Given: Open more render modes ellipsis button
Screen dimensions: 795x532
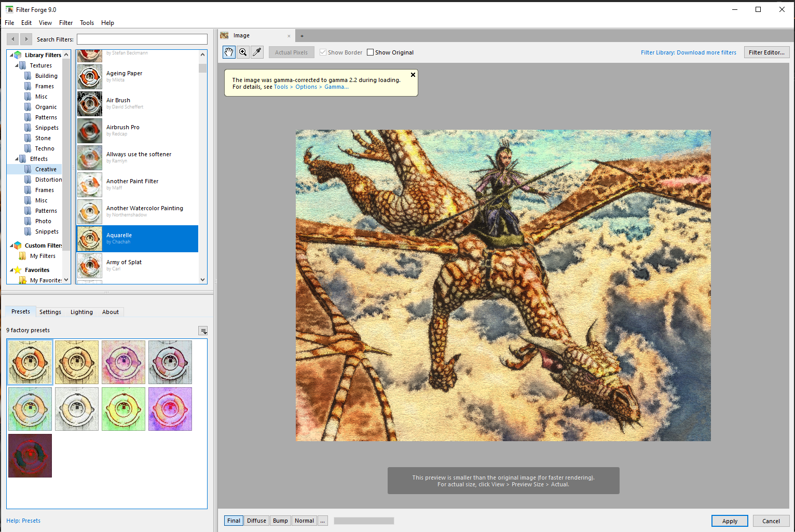Looking at the screenshot, I should coord(323,521).
